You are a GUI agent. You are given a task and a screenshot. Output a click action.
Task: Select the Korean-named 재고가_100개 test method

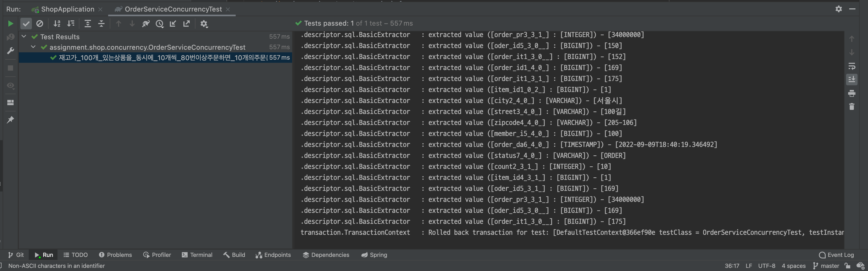click(x=155, y=58)
